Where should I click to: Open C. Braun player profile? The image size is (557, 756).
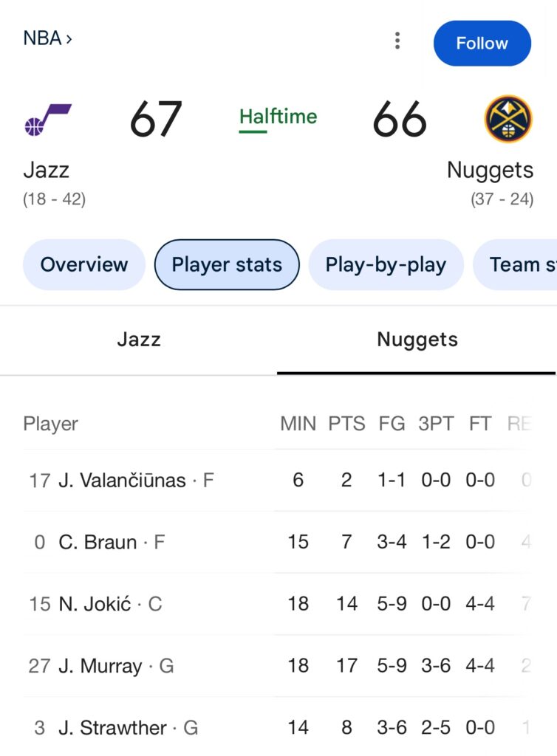pos(98,543)
